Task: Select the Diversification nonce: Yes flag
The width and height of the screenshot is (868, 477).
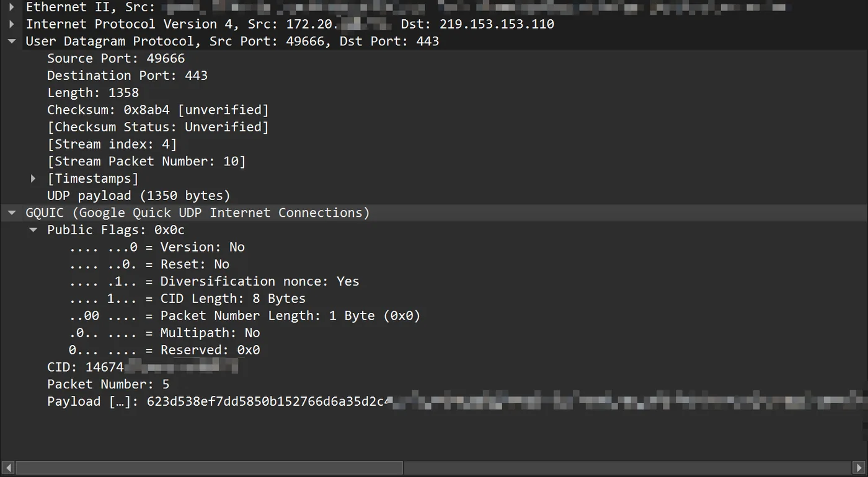Action: pos(214,281)
